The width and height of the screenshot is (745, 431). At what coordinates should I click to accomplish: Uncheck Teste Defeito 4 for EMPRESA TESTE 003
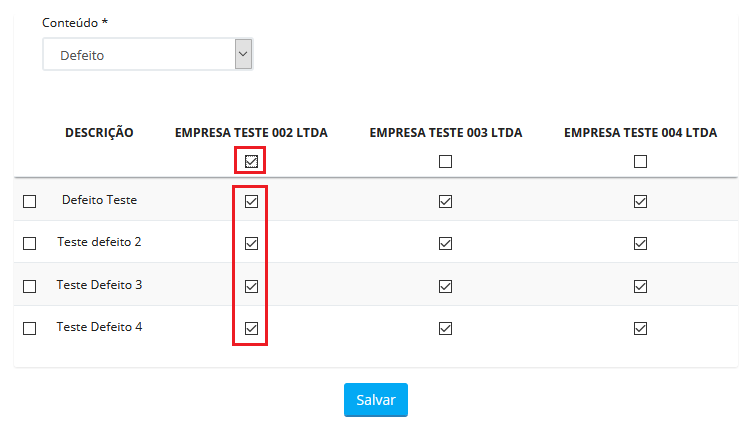coord(446,328)
